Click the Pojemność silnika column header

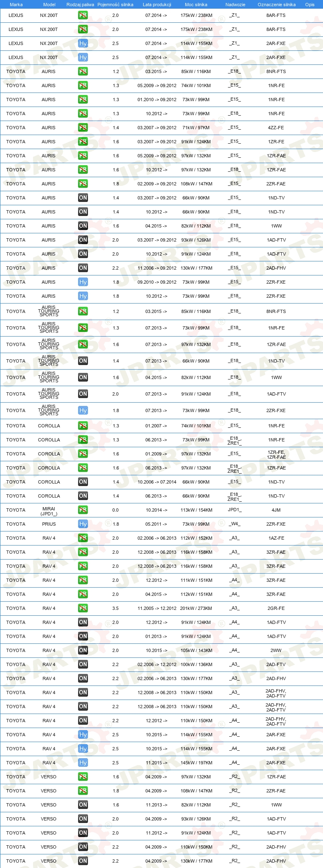tap(115, 5)
